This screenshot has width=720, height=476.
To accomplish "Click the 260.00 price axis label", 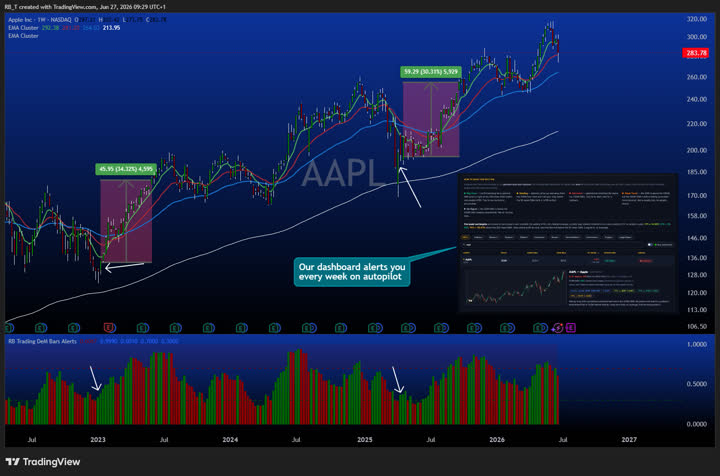I will click(x=697, y=77).
